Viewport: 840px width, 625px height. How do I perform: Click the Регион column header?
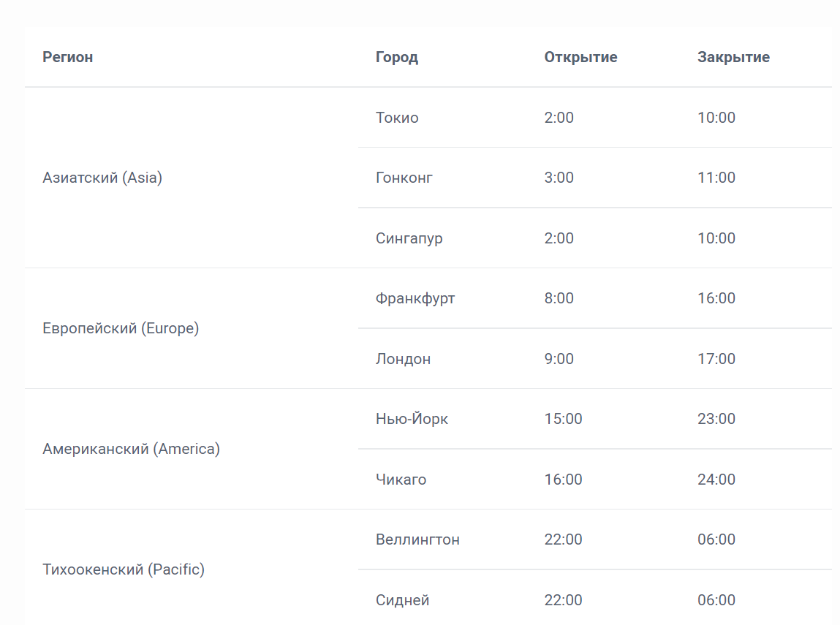pos(68,57)
